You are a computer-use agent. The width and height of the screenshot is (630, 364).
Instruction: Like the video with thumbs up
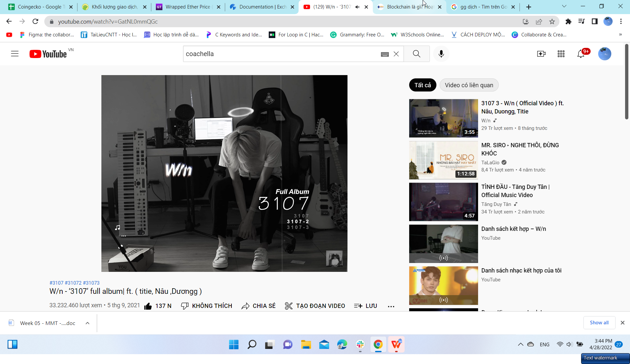[148, 306]
